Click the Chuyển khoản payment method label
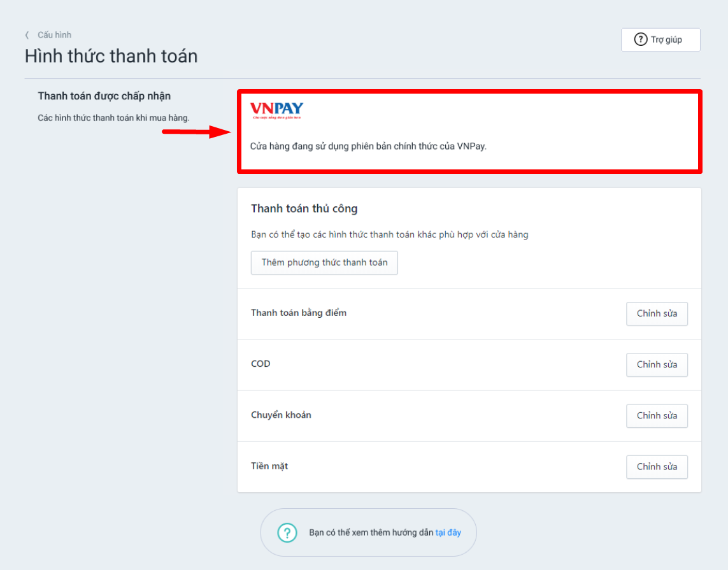This screenshot has width=728, height=570. pos(281,415)
